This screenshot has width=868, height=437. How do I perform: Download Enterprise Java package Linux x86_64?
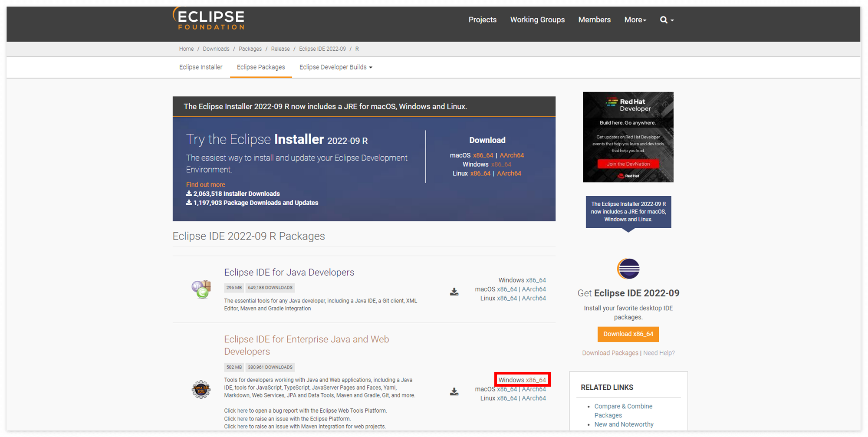(x=507, y=398)
